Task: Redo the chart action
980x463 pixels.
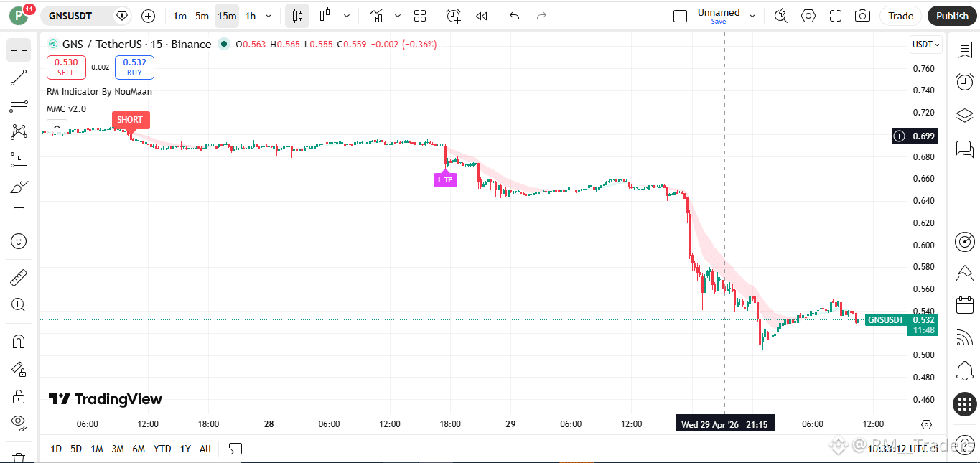Action: point(542,16)
